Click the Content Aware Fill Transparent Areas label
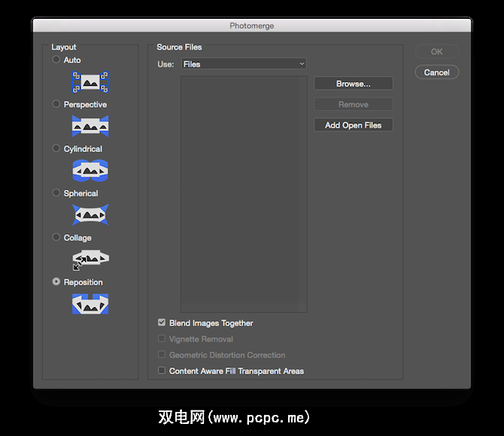The image size is (504, 436). coord(236,371)
